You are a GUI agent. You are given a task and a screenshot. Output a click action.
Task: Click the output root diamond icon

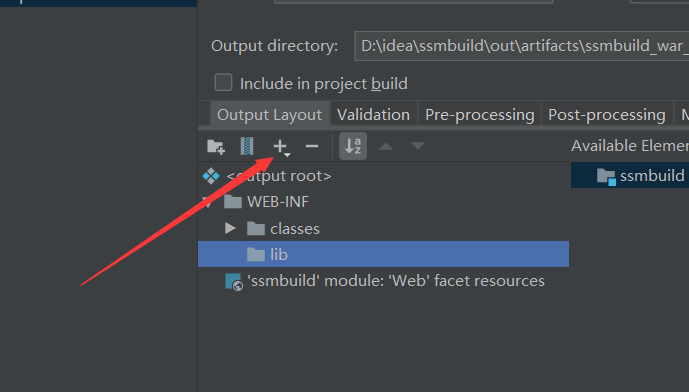pos(211,176)
